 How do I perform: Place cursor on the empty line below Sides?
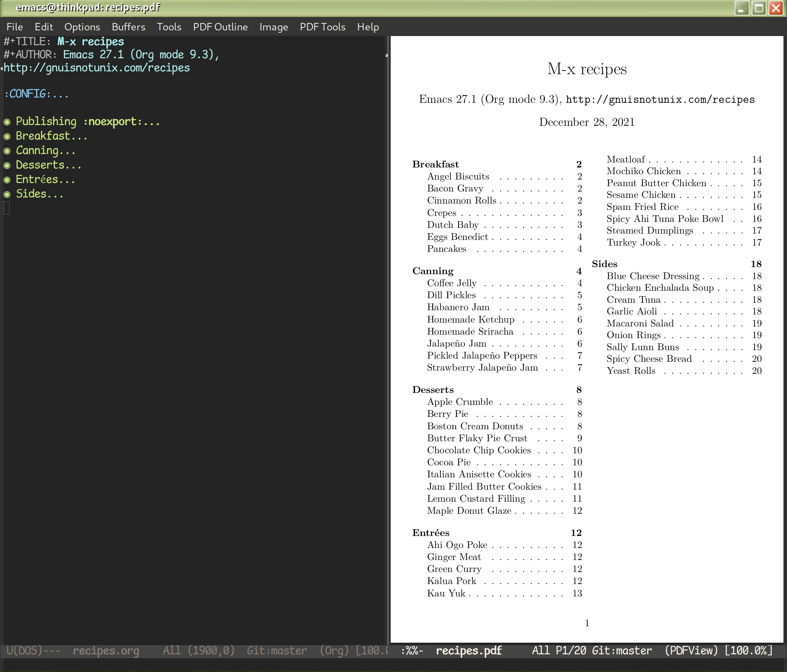tap(6, 208)
